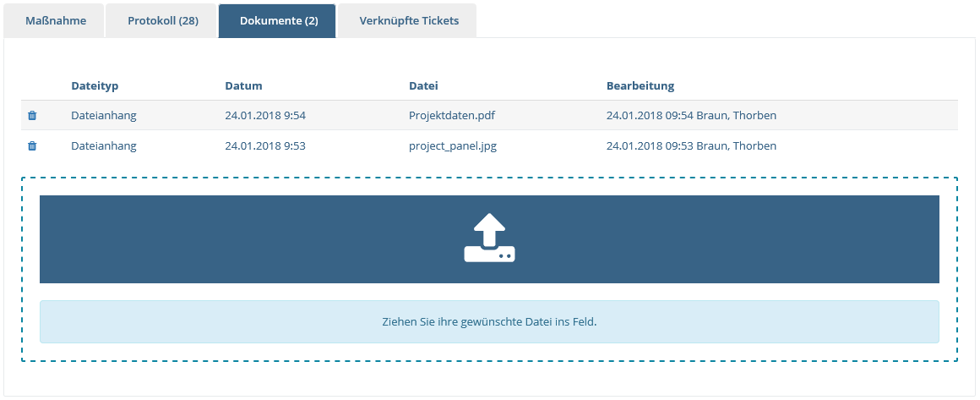
Task: Select the date 24.01.2018 9:53 cell
Action: pos(265,145)
